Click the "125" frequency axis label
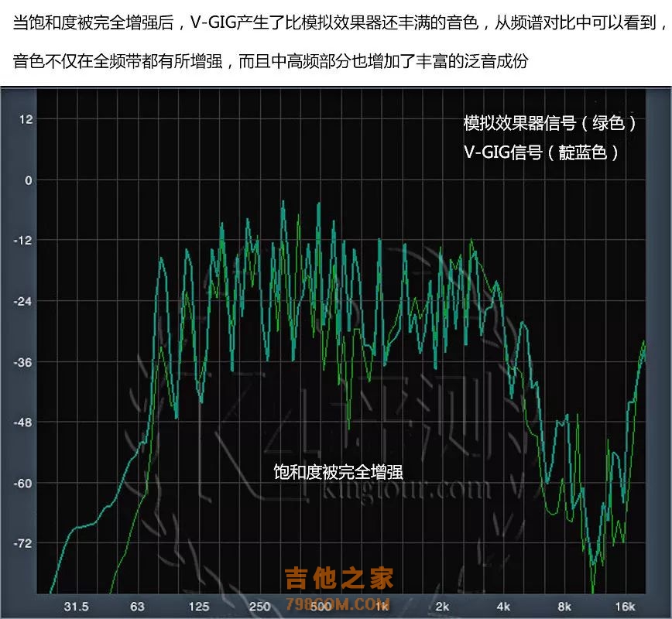 (199, 606)
